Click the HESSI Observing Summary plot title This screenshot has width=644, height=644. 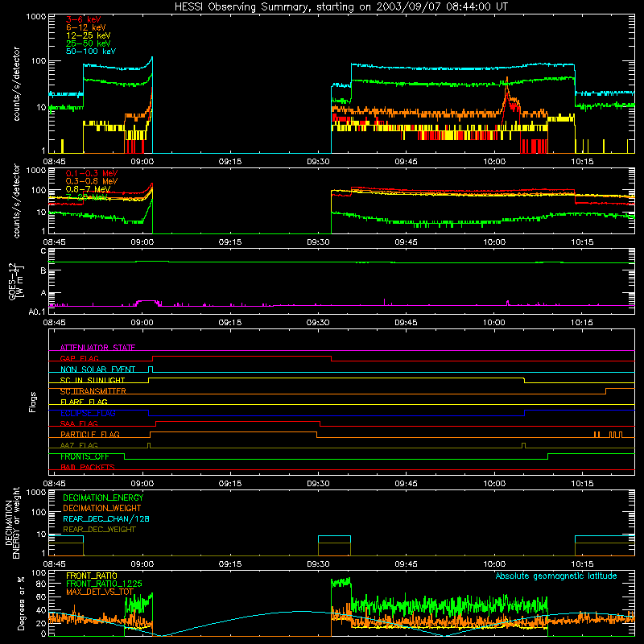[x=341, y=7]
